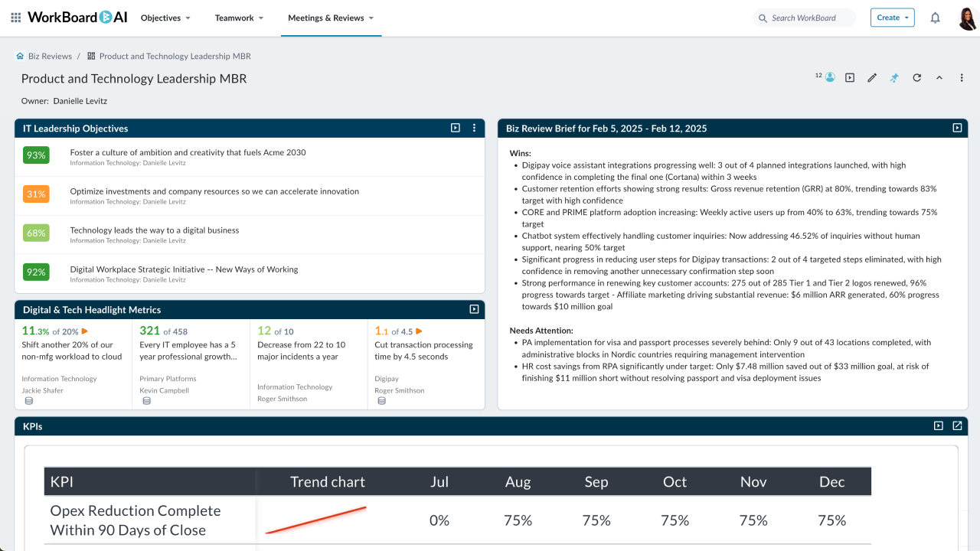Open the user profile avatar
Screen dimensions: 980x551
coord(967,18)
